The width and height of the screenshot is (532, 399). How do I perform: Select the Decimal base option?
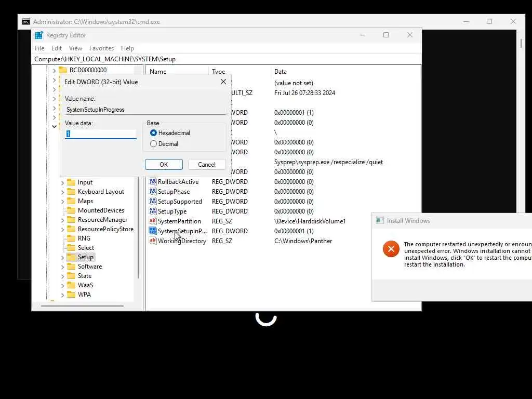pyautogui.click(x=153, y=144)
